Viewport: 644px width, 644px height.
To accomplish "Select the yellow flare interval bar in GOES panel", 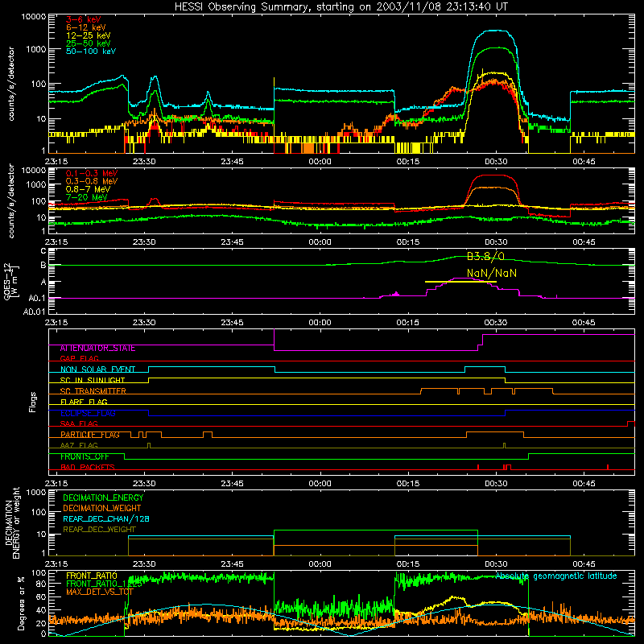I will [x=460, y=282].
